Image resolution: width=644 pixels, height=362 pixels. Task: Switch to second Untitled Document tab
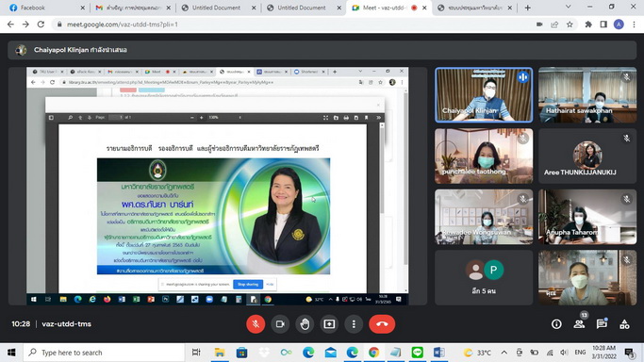tap(302, 8)
